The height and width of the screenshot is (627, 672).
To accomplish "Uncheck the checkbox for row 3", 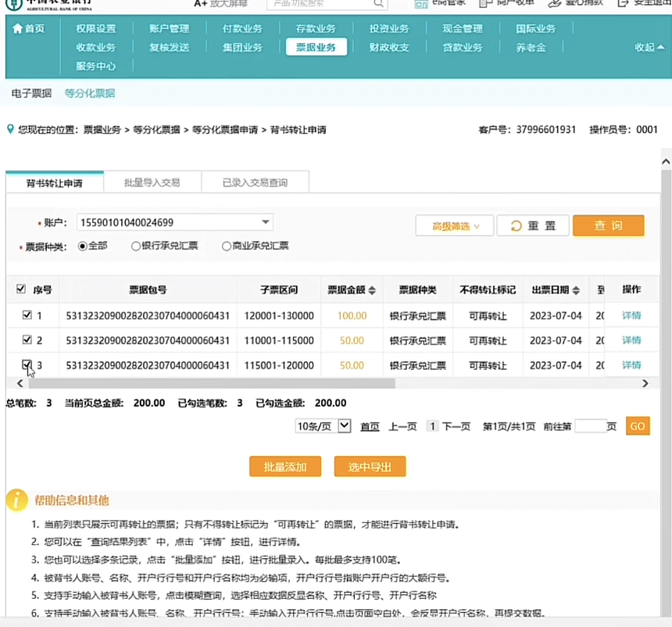I will pyautogui.click(x=27, y=364).
